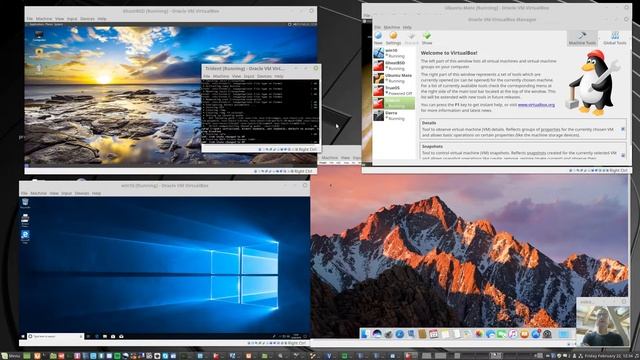640x360 pixels.
Task: Open Help menu in VirtualBox Manager
Action: click(x=407, y=27)
